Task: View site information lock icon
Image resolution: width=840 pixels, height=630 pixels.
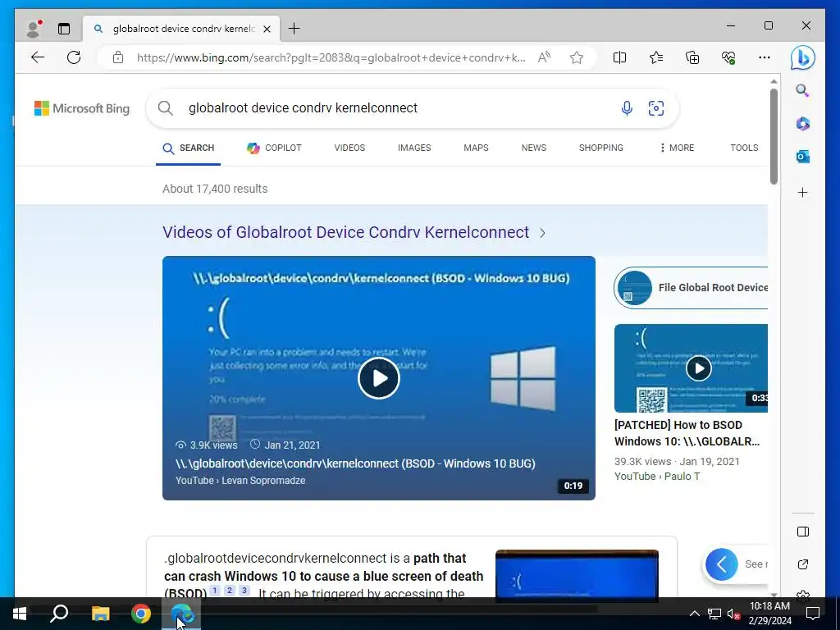Action: tap(118, 57)
